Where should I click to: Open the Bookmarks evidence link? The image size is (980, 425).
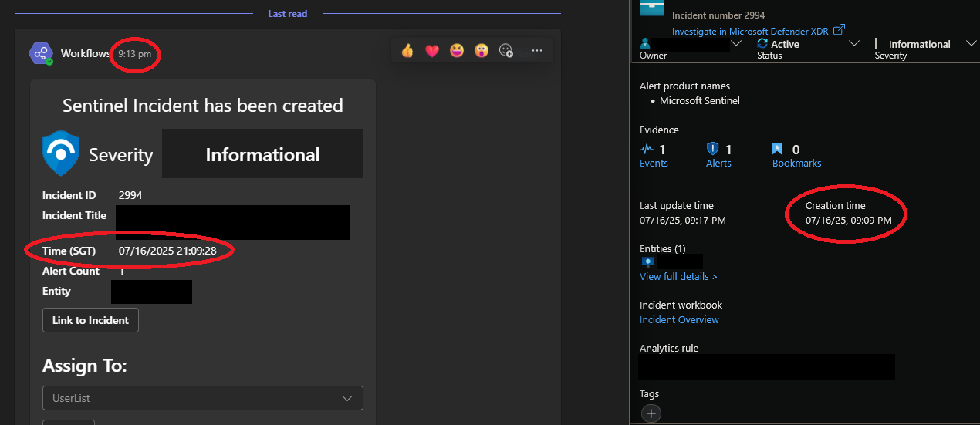coord(796,163)
